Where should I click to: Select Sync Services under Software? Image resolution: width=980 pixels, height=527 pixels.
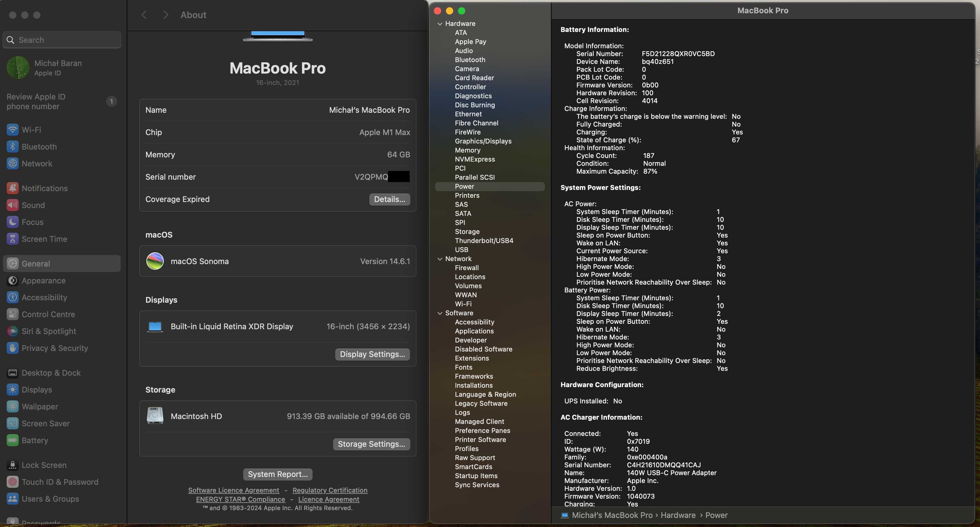(x=477, y=485)
